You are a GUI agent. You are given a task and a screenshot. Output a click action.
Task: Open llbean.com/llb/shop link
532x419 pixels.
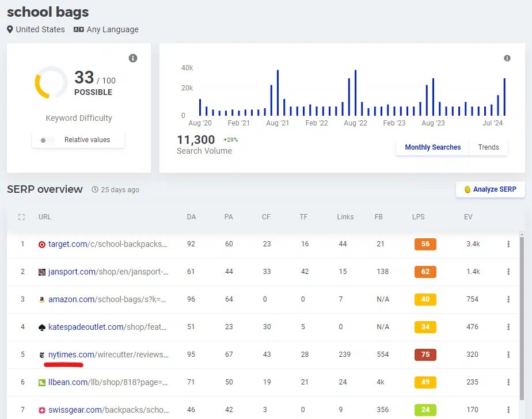coord(108,382)
